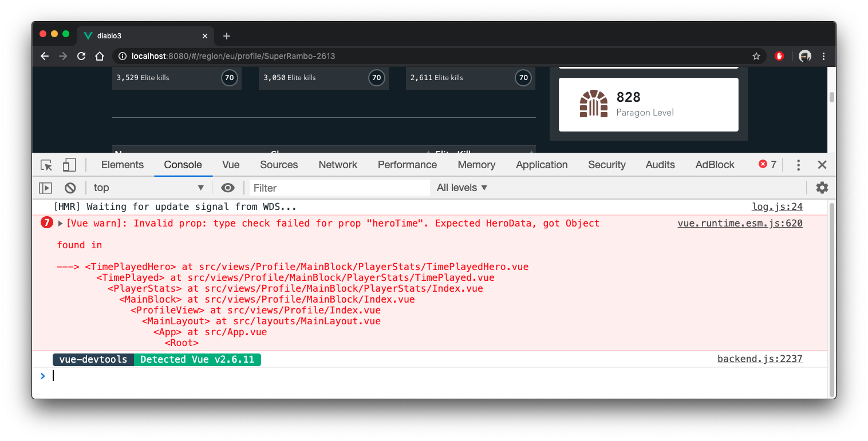This screenshot has width=868, height=441.
Task: Show the console sidebar
Action: (x=45, y=188)
